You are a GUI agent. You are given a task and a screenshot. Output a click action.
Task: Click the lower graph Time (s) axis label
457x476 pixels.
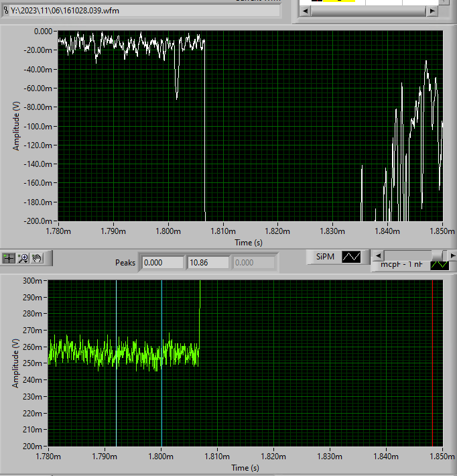click(x=245, y=468)
